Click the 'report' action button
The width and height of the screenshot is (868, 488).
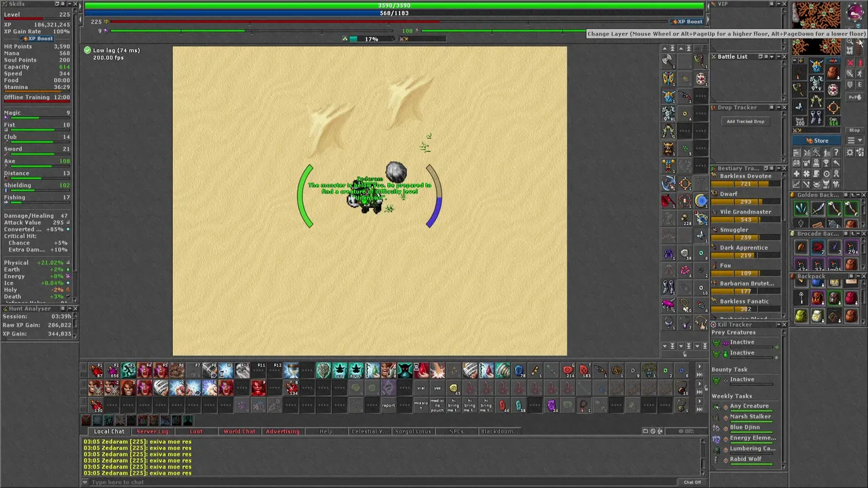pyautogui.click(x=389, y=405)
